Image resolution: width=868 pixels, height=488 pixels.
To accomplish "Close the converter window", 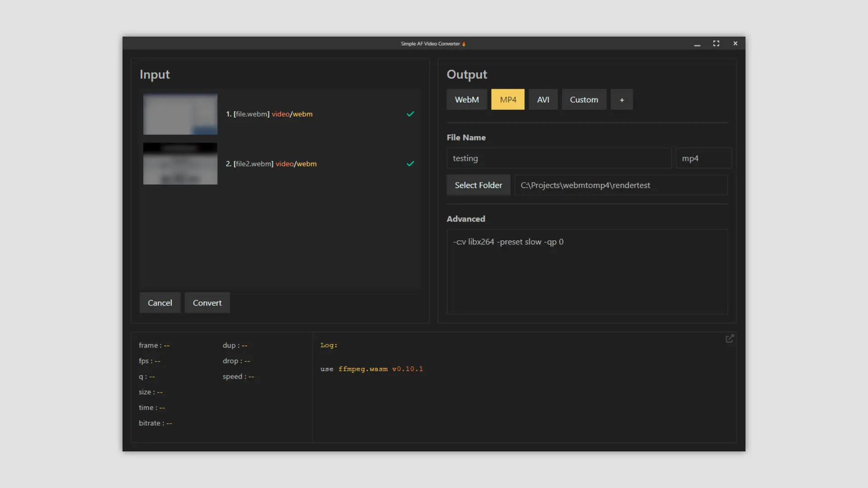I will (x=735, y=44).
